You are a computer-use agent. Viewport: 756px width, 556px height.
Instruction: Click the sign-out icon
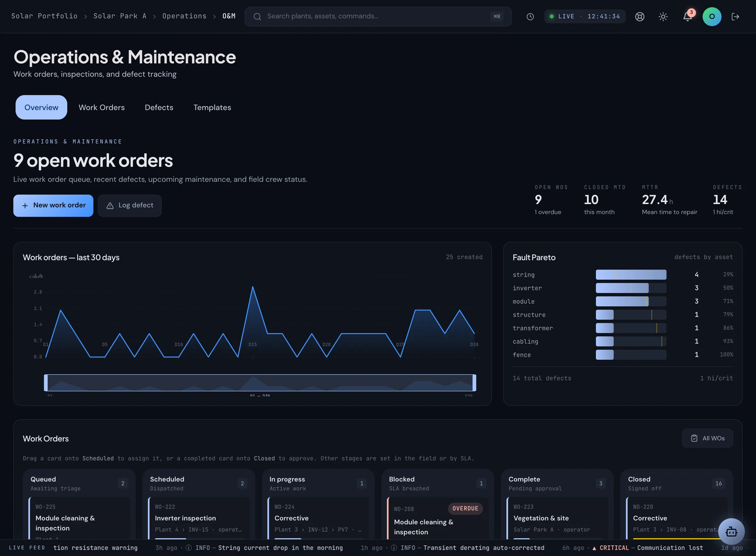(735, 16)
